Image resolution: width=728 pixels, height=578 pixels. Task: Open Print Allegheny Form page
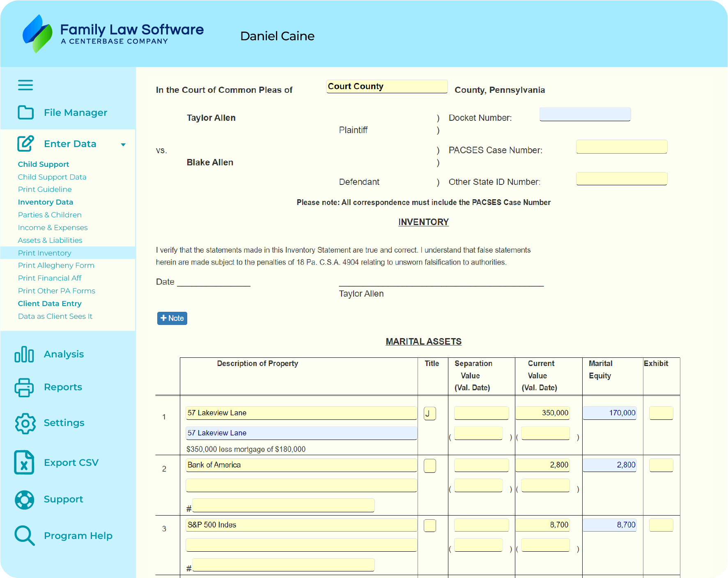pos(56,265)
